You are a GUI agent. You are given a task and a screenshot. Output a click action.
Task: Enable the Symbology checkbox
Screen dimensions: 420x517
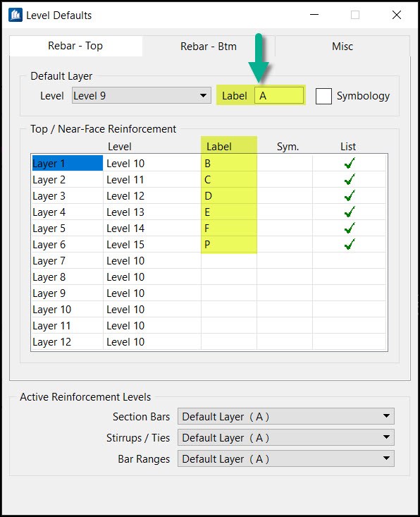click(x=323, y=97)
